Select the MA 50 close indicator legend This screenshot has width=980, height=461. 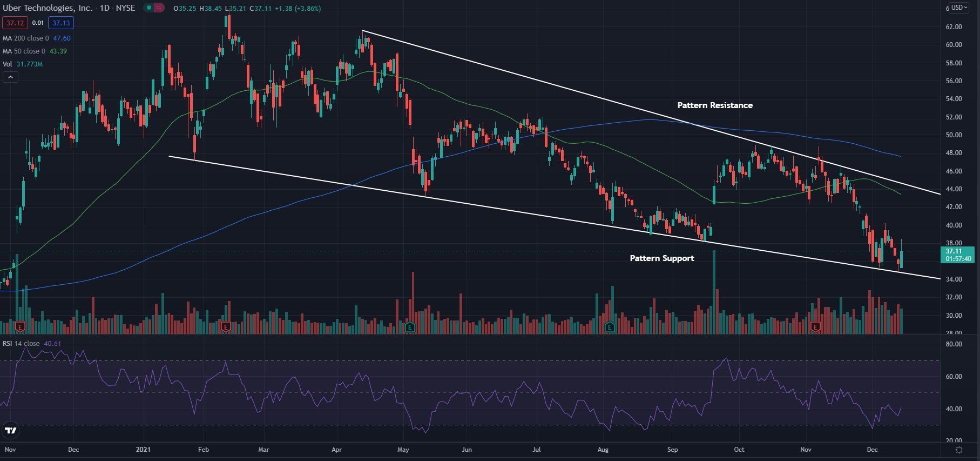pyautogui.click(x=35, y=51)
